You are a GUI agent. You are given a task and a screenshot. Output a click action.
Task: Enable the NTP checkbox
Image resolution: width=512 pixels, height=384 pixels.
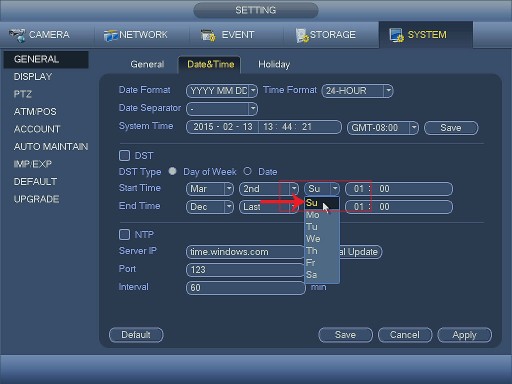point(124,234)
